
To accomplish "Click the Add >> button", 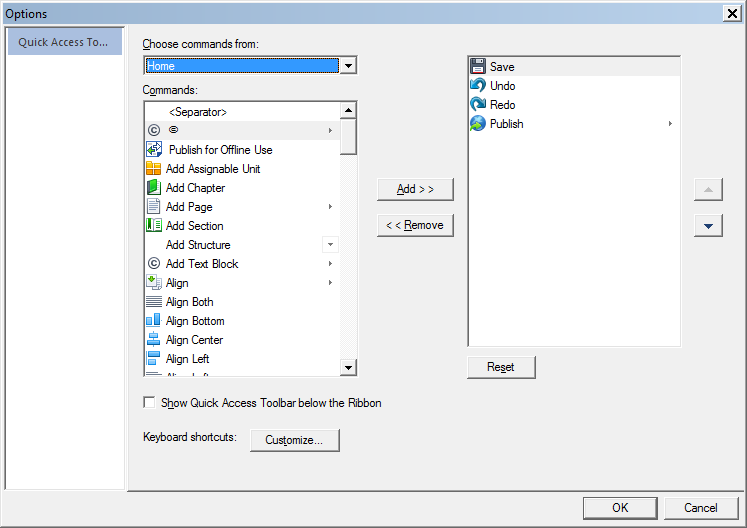I will (x=415, y=189).
